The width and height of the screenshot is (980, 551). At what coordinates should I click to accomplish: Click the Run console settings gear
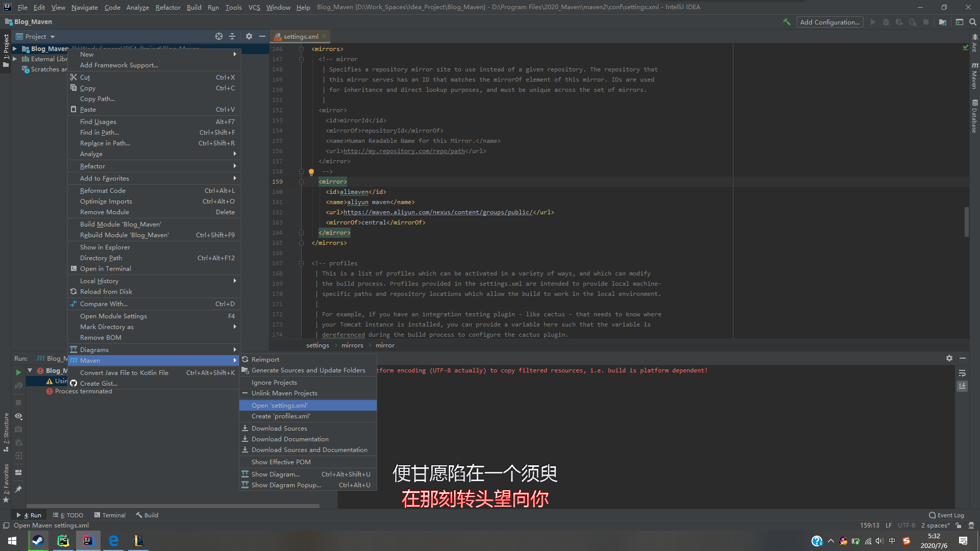coord(949,358)
